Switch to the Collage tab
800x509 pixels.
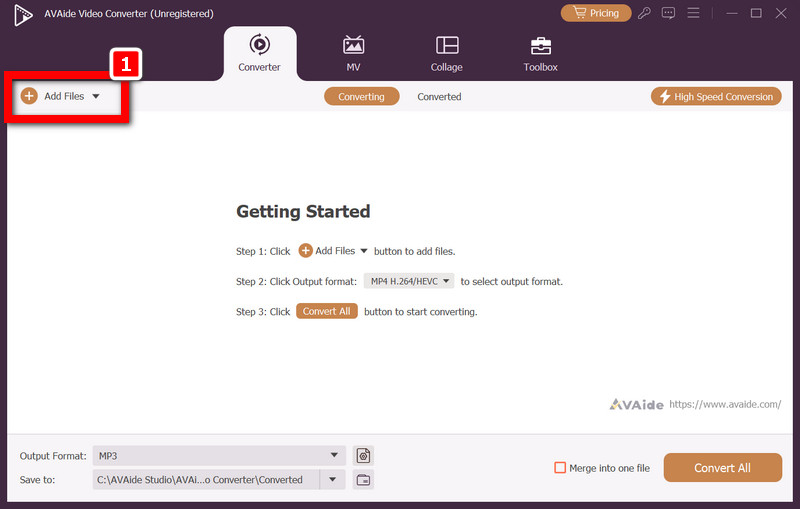pos(446,53)
